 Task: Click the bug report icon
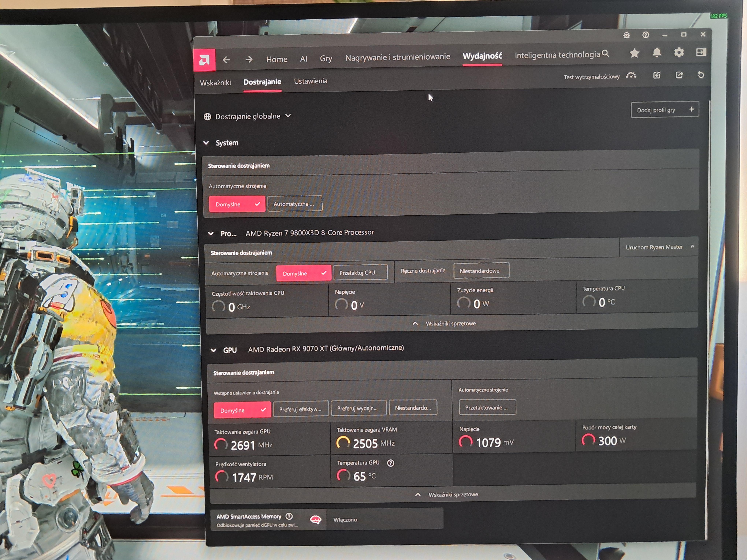[x=627, y=35]
